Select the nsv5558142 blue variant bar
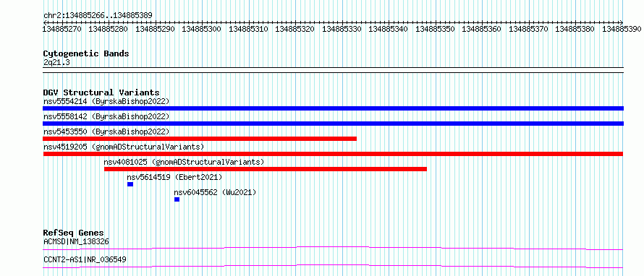 [x=333, y=124]
